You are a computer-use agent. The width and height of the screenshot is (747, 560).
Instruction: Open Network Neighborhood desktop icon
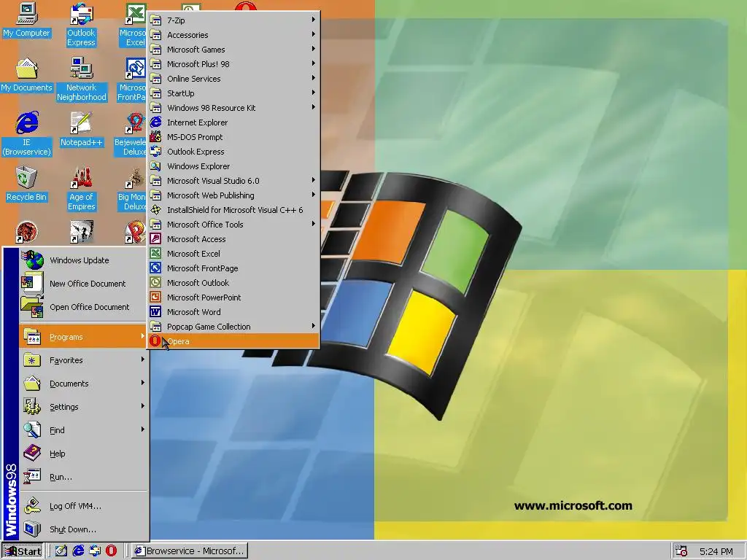click(x=81, y=79)
